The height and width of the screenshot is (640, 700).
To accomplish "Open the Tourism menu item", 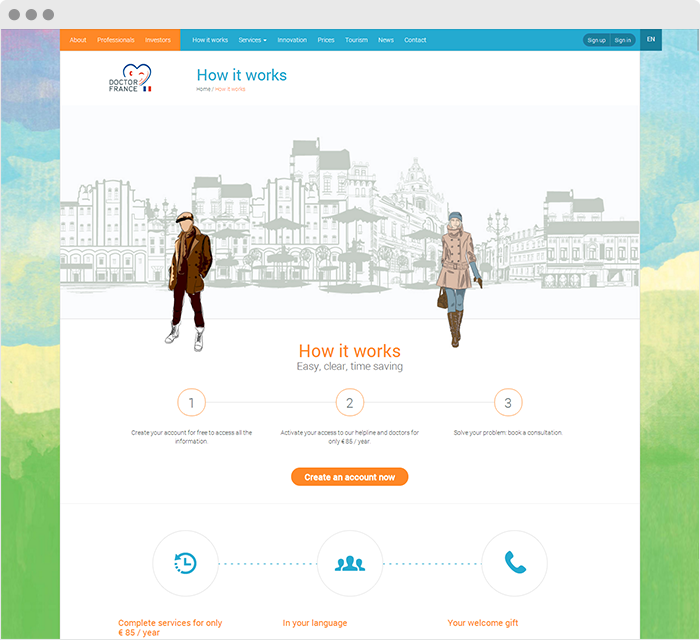I will tap(356, 40).
